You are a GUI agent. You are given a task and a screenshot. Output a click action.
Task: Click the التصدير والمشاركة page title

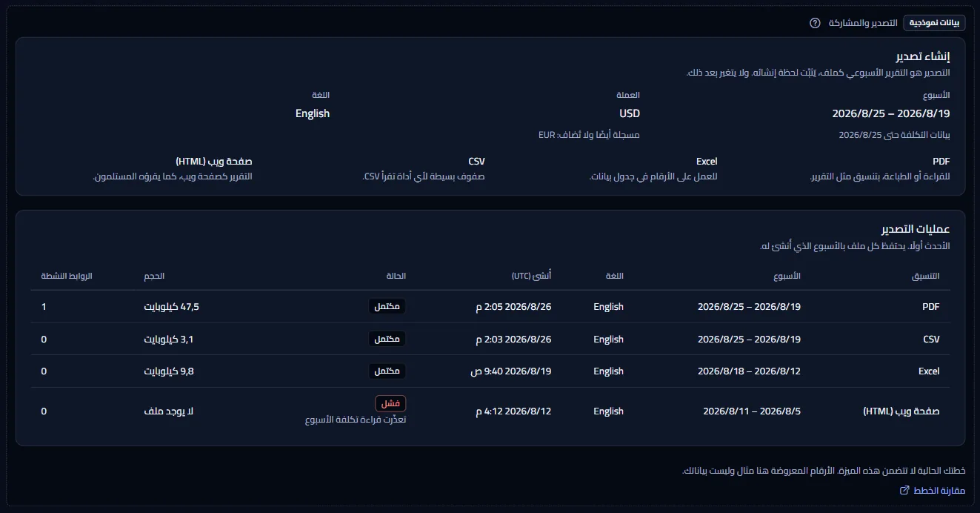(863, 23)
